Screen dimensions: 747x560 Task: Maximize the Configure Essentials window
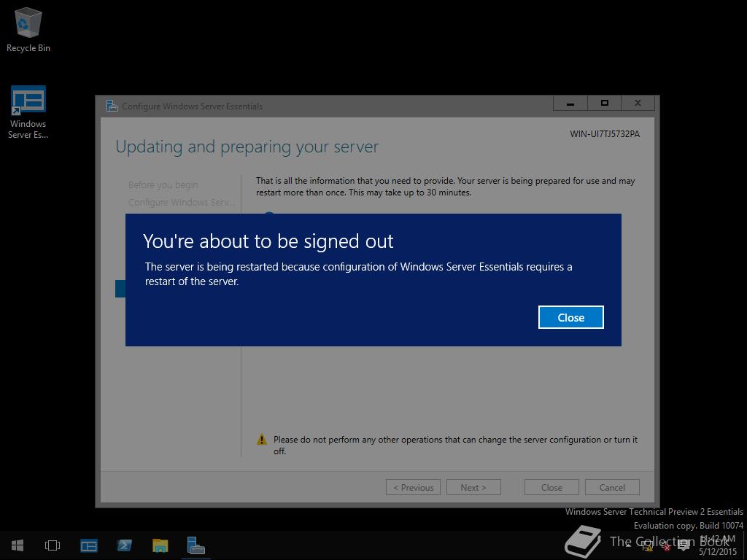pos(605,103)
